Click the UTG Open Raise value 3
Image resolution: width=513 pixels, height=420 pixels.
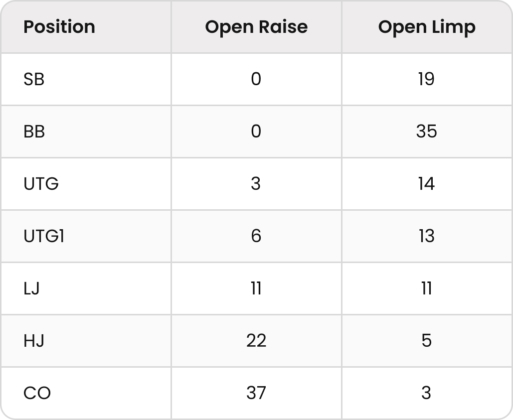point(256,184)
